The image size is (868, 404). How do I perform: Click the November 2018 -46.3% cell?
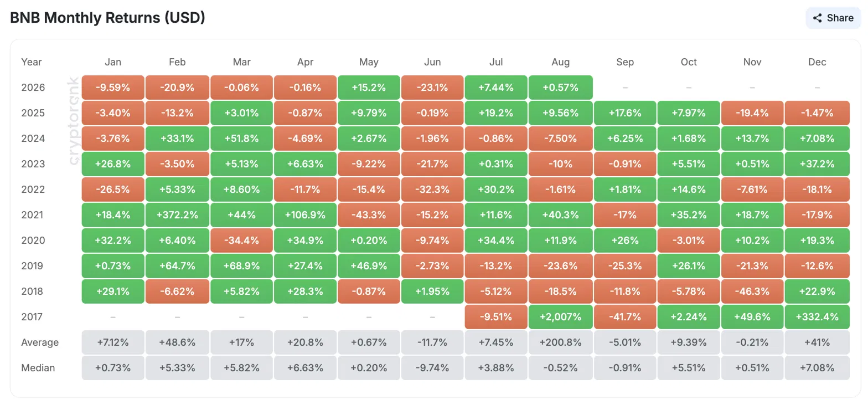click(x=752, y=292)
